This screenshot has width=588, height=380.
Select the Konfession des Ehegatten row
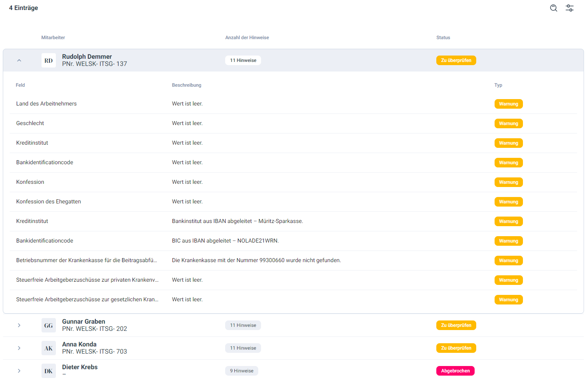coord(48,202)
